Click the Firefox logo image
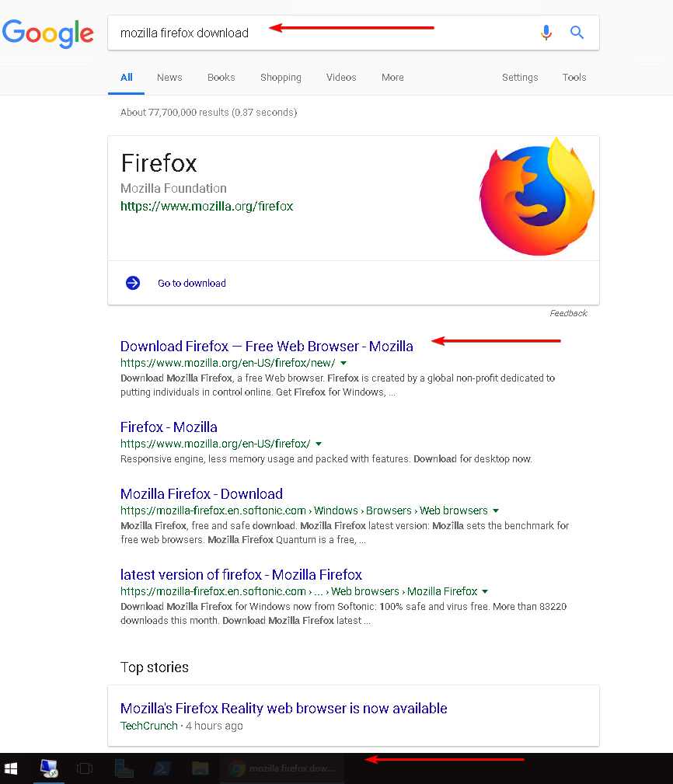 (x=537, y=197)
